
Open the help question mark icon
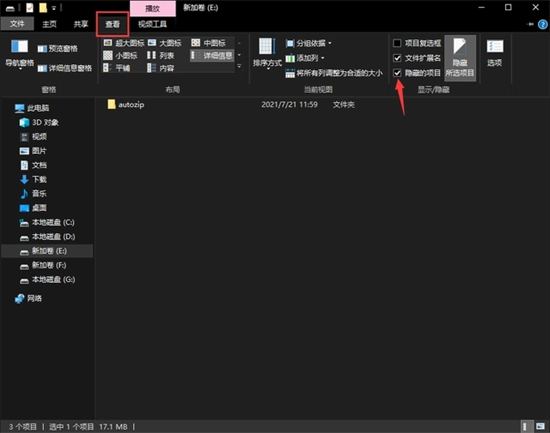click(x=543, y=24)
